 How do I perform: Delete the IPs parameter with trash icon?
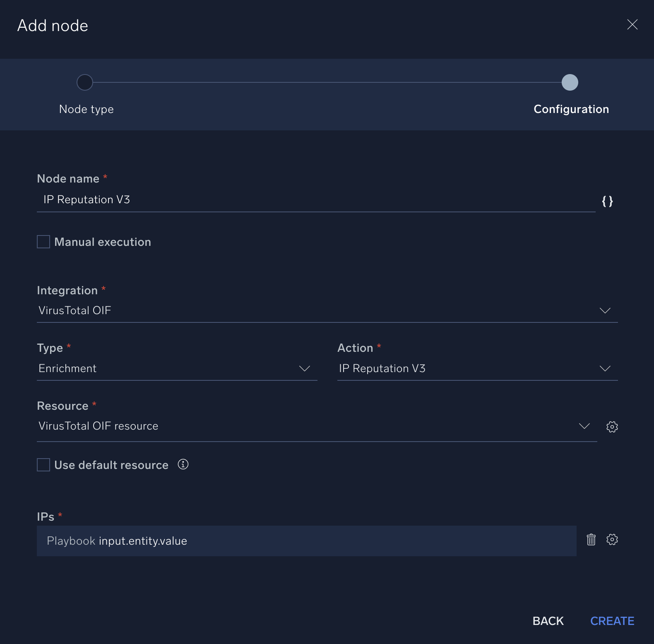591,540
